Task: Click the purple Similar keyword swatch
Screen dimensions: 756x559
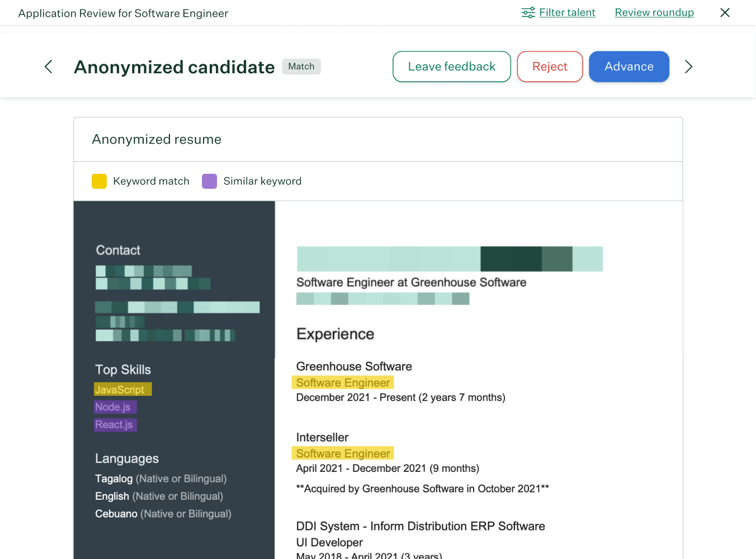Action: pos(209,181)
